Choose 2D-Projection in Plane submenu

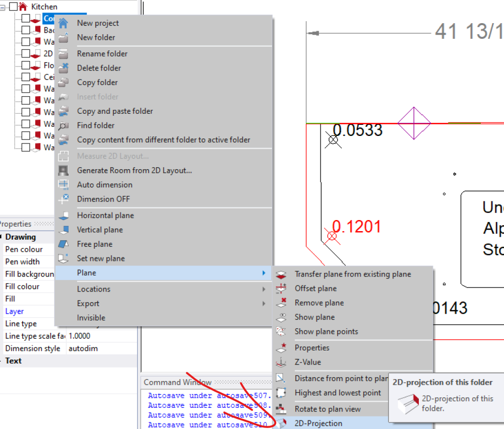[318, 423]
